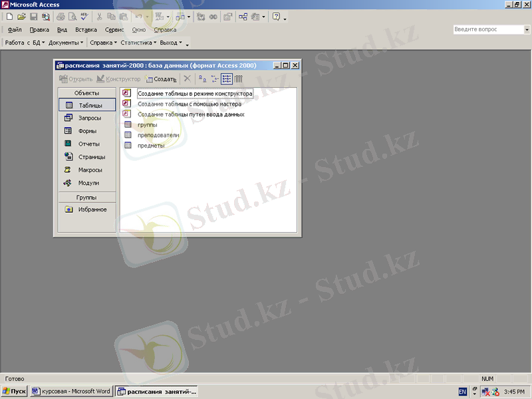
Task: Click the Группы header bar
Action: [x=87, y=197]
